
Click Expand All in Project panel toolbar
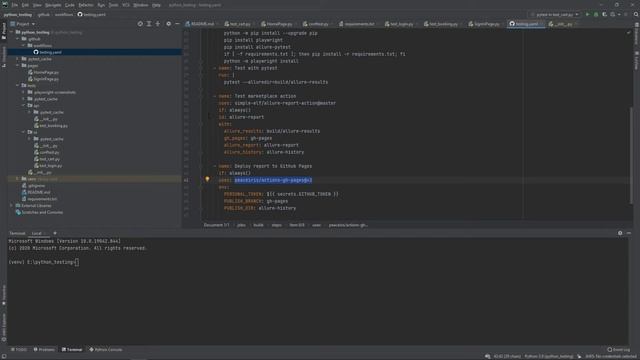coord(149,24)
